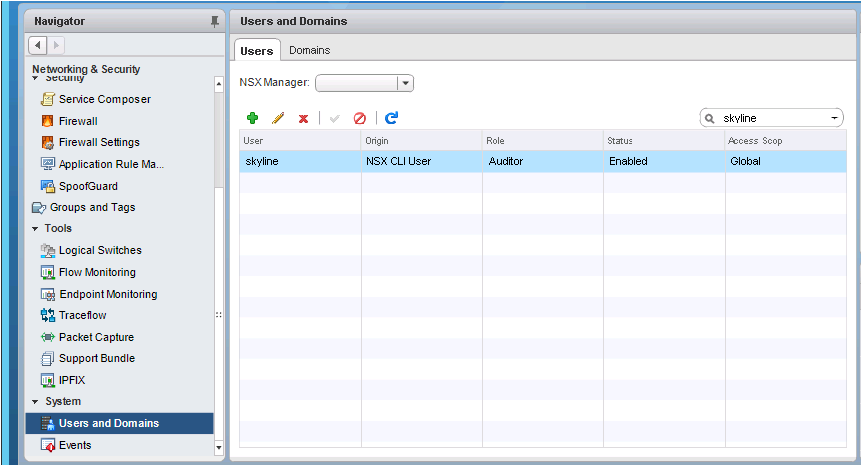The height and width of the screenshot is (466, 861).
Task: Click the green add user icon
Action: pyautogui.click(x=252, y=118)
